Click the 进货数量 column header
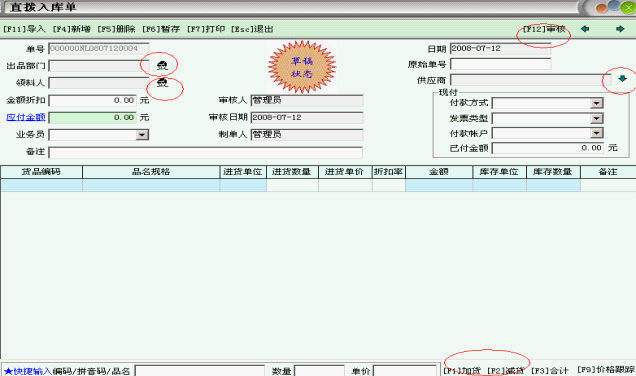The width and height of the screenshot is (636, 376). tap(292, 172)
